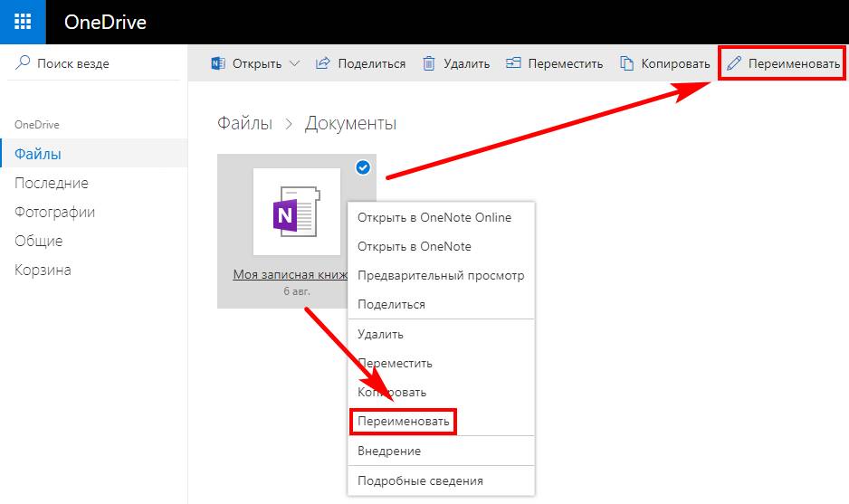Click the search magnifier icon
The image size is (849, 504).
pyautogui.click(x=22, y=63)
